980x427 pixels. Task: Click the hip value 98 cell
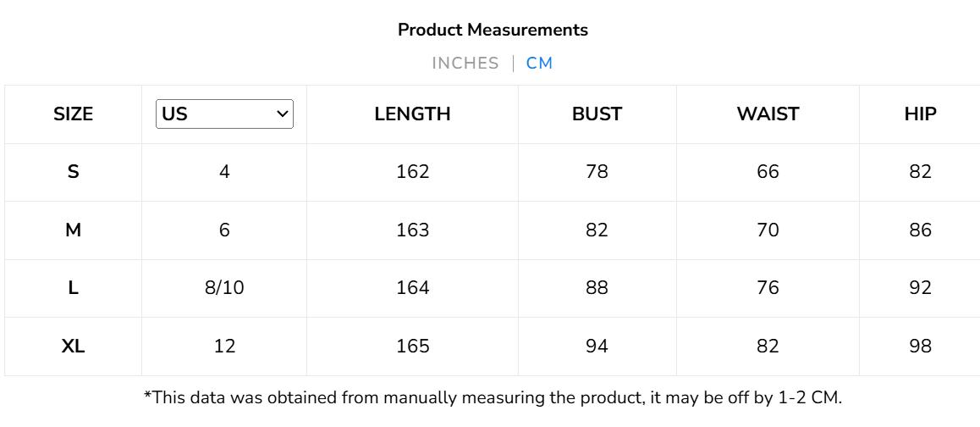tap(920, 347)
